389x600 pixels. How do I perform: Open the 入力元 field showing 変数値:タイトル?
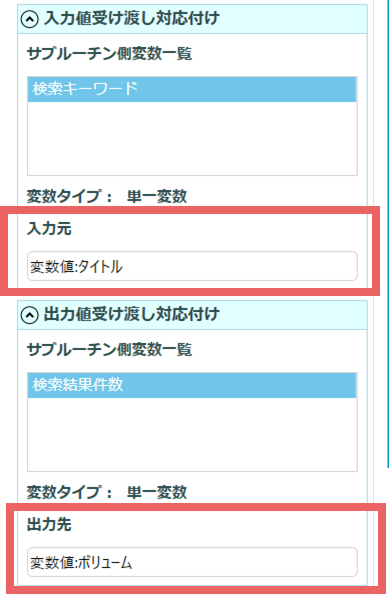[192, 266]
